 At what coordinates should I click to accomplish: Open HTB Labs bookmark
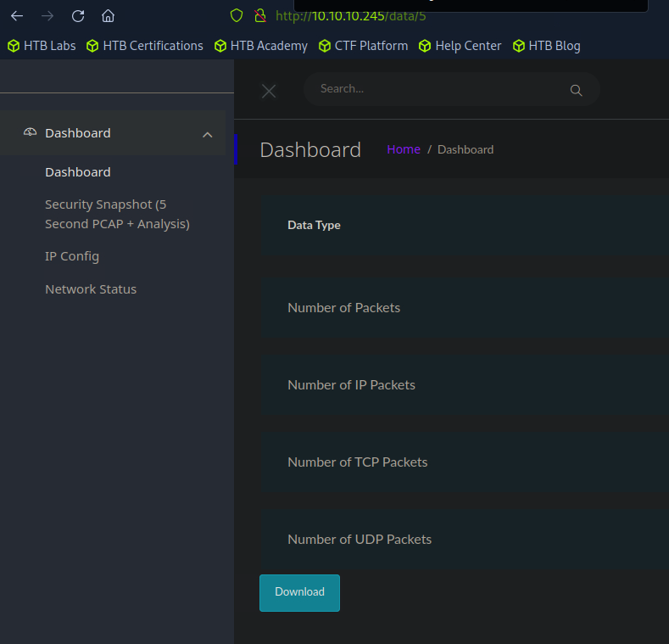tap(42, 46)
